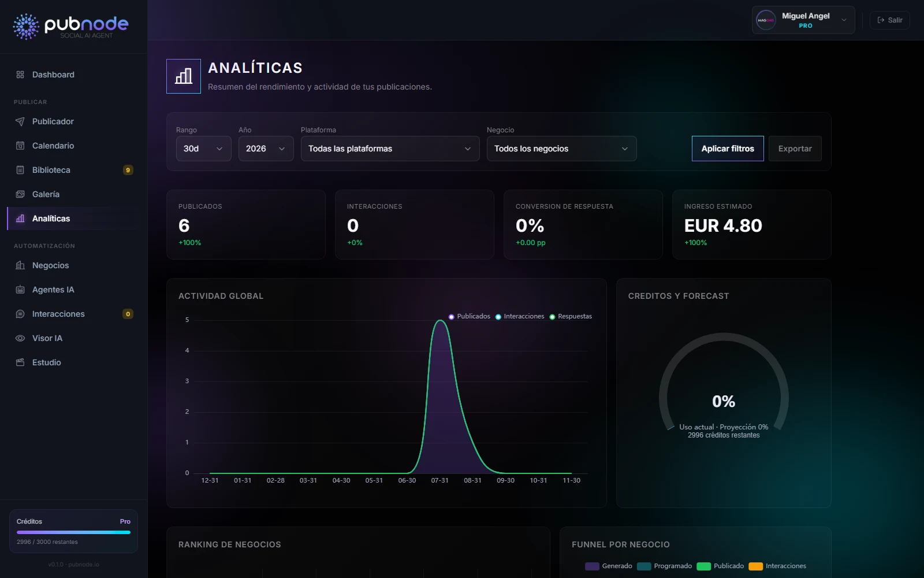Toggle Interacciones series in Actividad Global legend
The height and width of the screenshot is (578, 924).
click(x=519, y=316)
